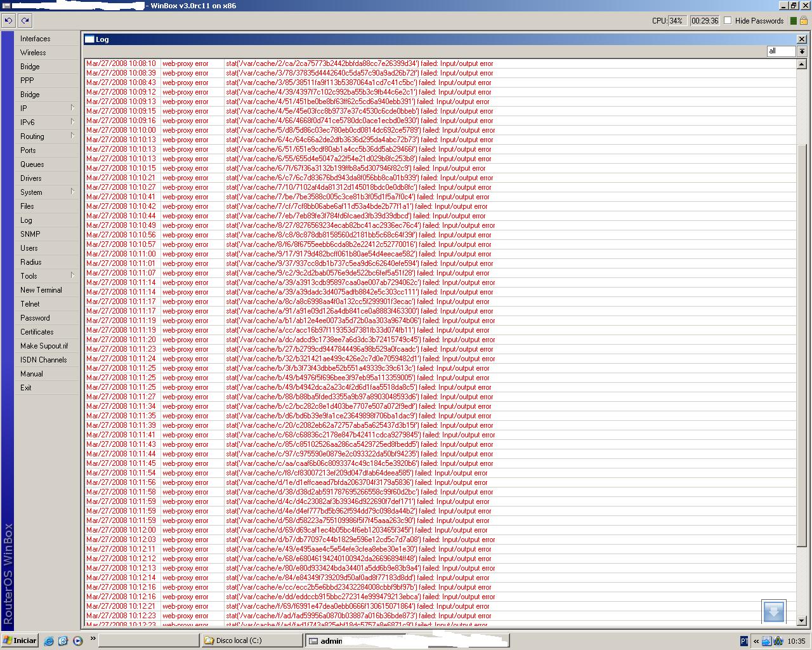
Task: Open New Terminal from the sidebar
Action: tap(48, 290)
